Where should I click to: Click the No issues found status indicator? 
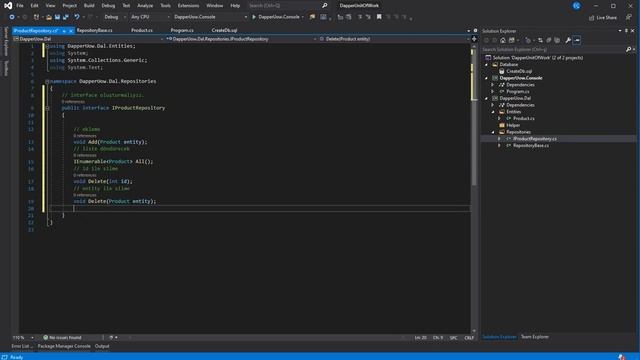point(62,338)
